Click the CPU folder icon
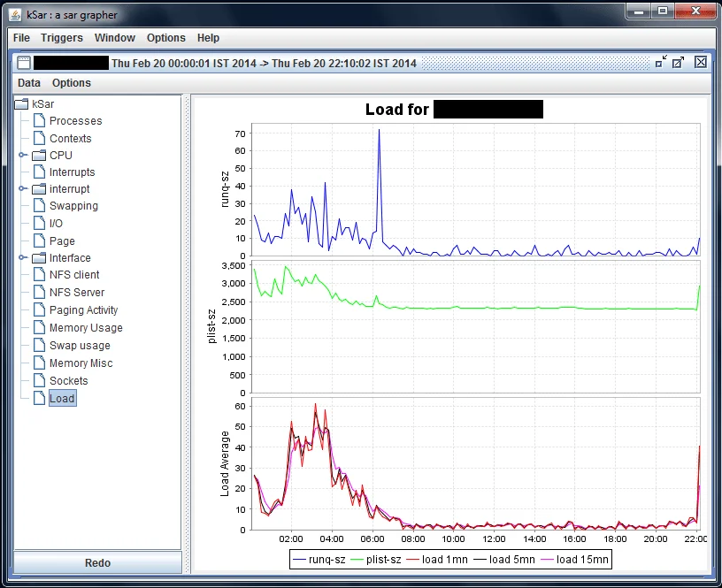The image size is (722, 588). tap(38, 156)
